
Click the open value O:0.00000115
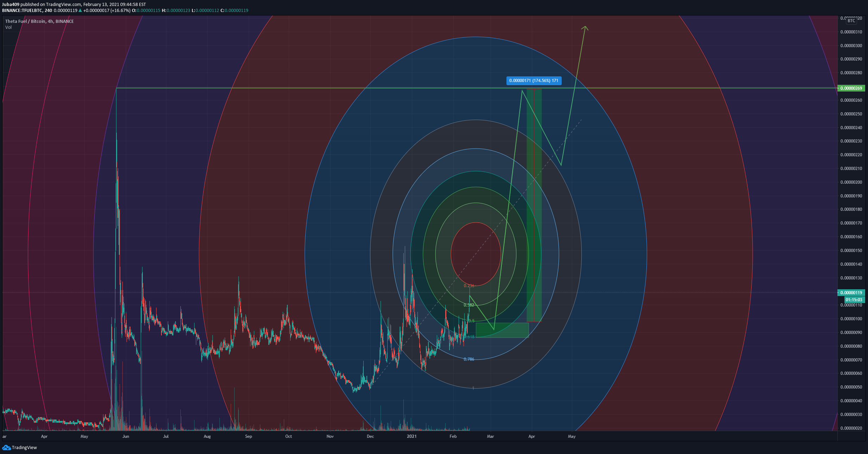click(x=146, y=11)
